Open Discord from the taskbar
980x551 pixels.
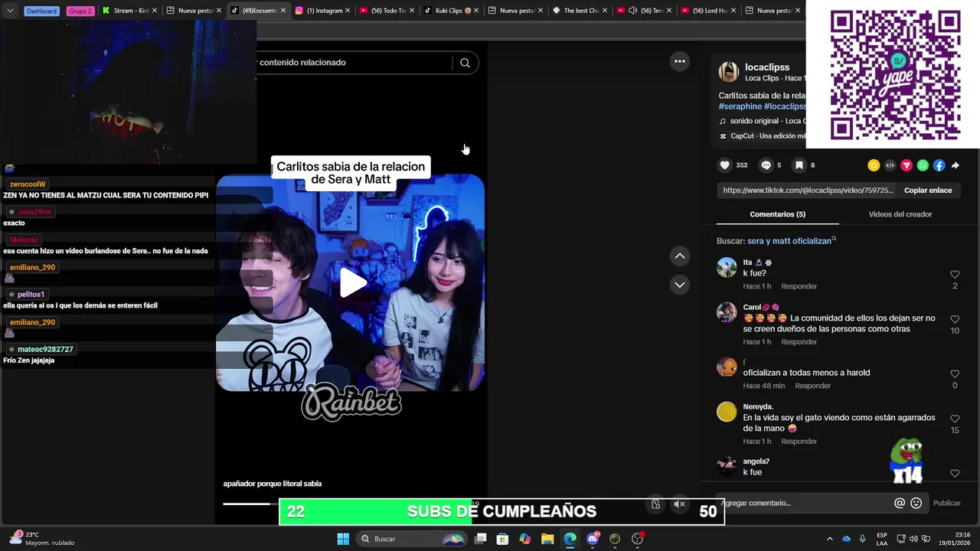(x=593, y=539)
